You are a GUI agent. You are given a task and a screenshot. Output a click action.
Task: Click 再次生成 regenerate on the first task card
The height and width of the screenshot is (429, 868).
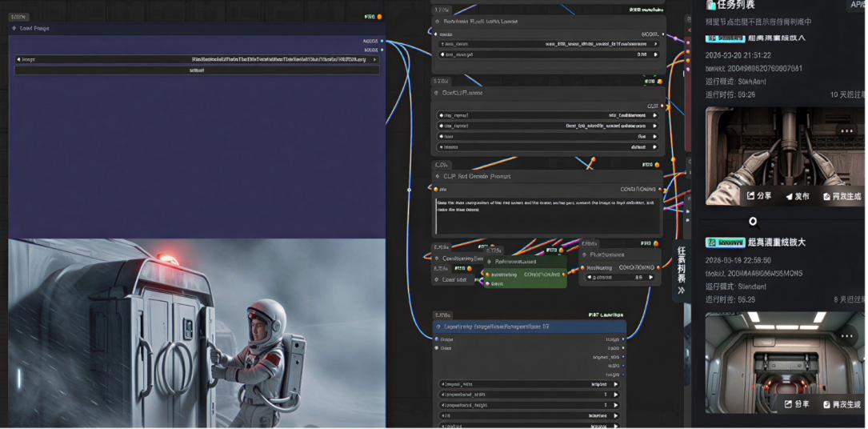point(842,196)
